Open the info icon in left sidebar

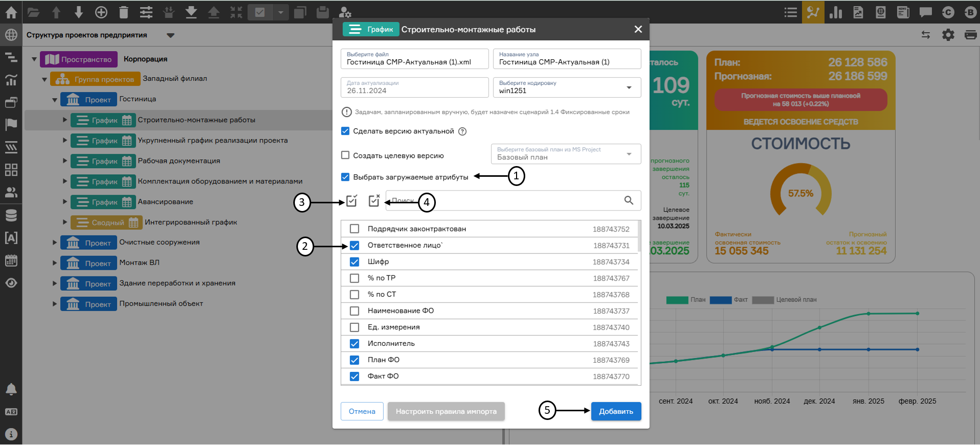click(x=11, y=434)
